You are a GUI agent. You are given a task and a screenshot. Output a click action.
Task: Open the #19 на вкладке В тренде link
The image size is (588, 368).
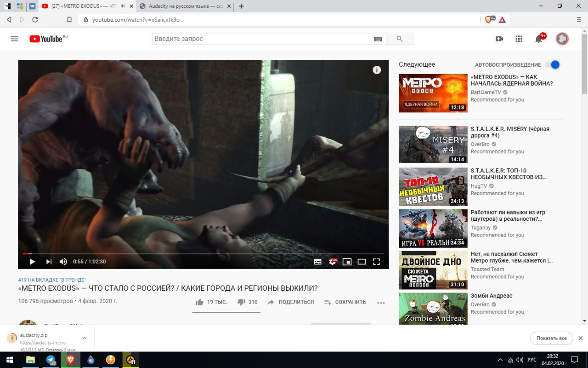52,280
